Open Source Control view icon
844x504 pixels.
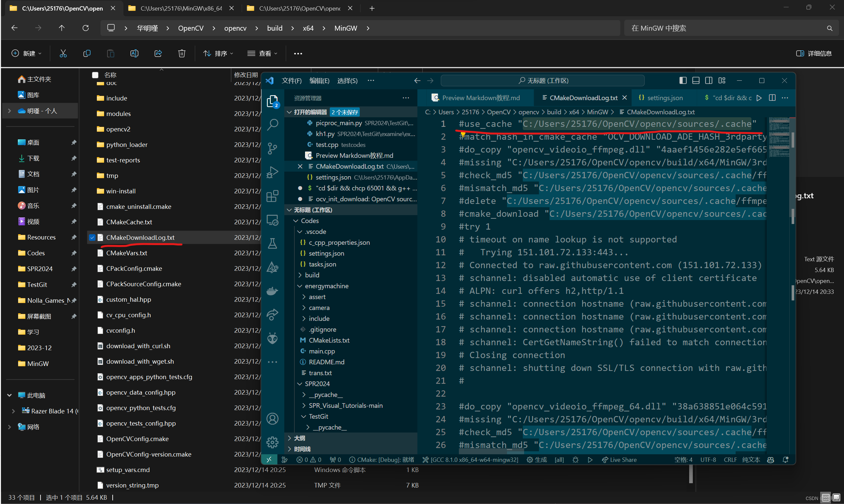[272, 149]
